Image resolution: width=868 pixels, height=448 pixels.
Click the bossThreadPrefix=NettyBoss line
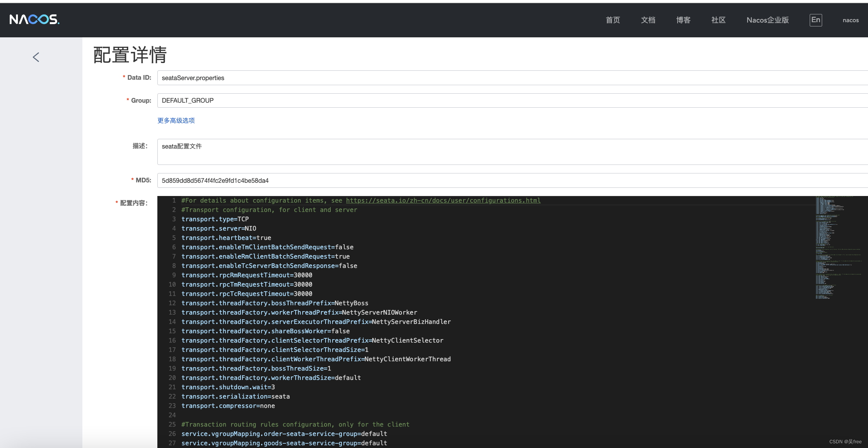[x=275, y=303]
